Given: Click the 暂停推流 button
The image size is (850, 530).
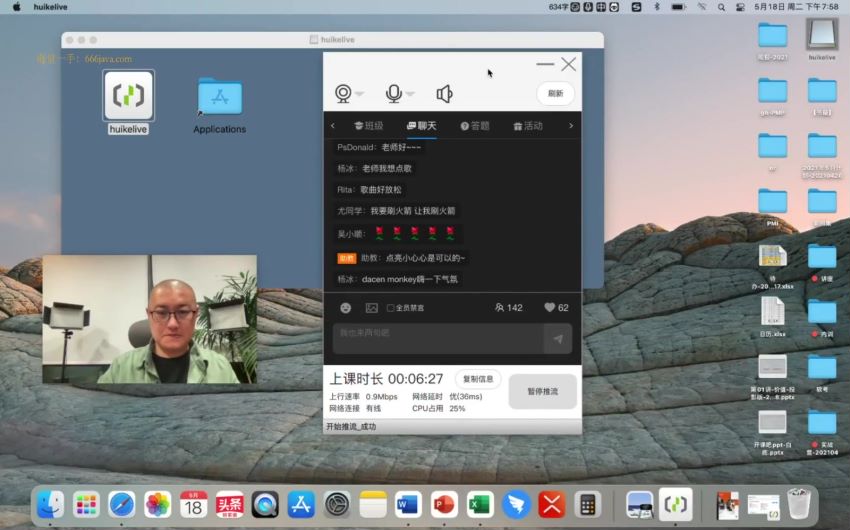Looking at the screenshot, I should [x=543, y=391].
